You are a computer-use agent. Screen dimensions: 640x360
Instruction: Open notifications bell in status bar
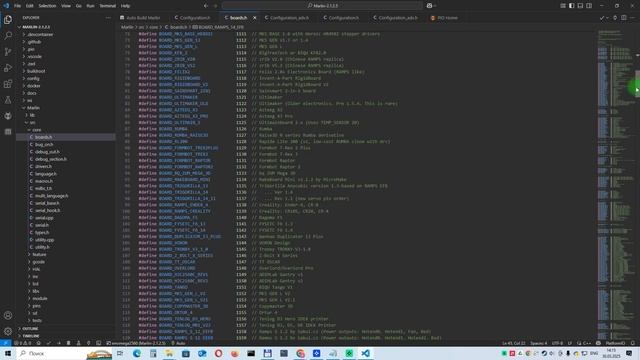pos(633,343)
